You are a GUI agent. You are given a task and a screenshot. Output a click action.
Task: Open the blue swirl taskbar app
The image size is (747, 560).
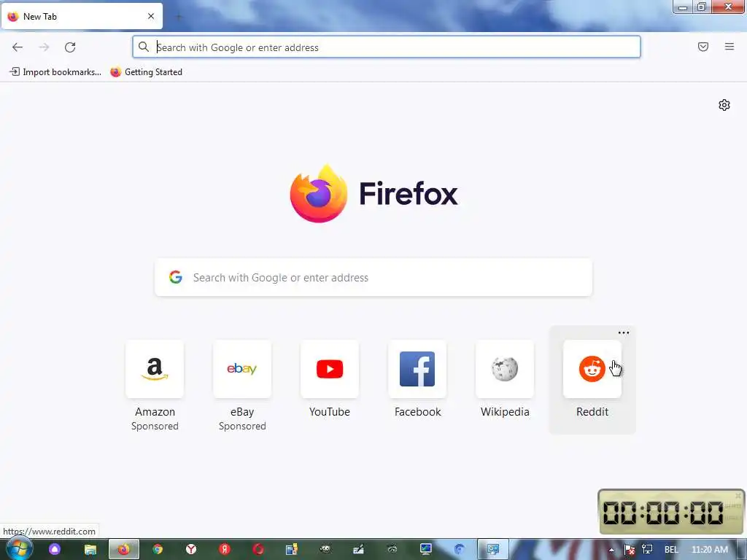[460, 550]
